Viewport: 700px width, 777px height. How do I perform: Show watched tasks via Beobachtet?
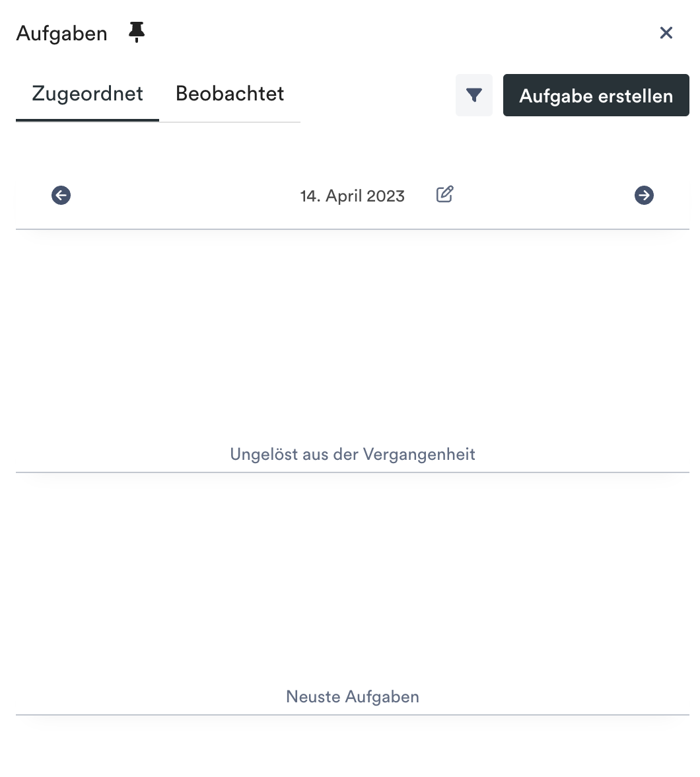[x=230, y=94]
